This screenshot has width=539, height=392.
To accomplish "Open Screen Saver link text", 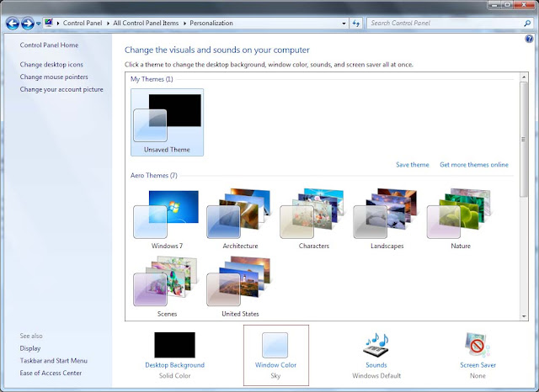I will (x=478, y=365).
